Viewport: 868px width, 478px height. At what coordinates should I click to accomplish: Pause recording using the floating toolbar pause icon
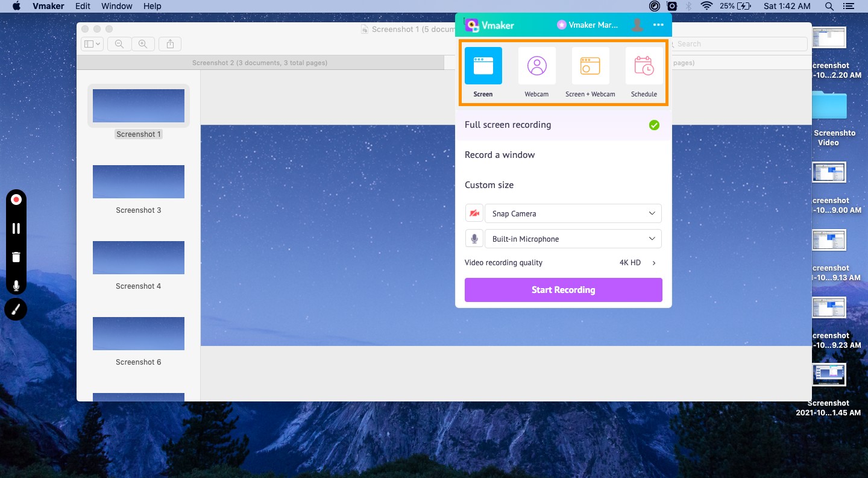point(16,228)
